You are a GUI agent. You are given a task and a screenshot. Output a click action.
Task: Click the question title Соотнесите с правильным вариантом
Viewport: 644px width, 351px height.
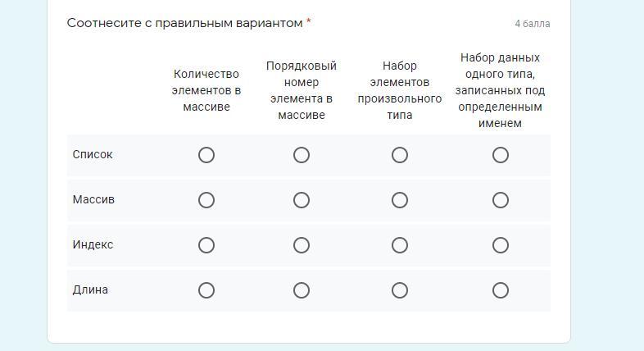pyautogui.click(x=184, y=23)
